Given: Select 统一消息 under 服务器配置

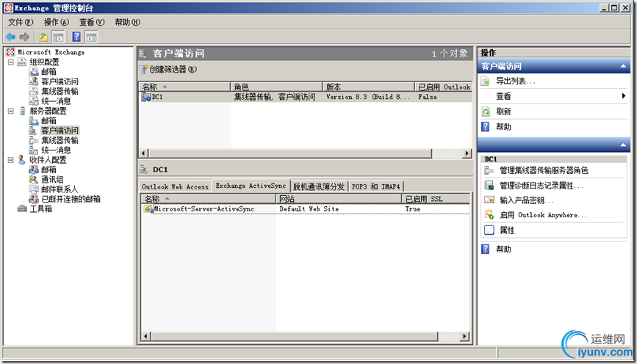Looking at the screenshot, I should pos(56,150).
